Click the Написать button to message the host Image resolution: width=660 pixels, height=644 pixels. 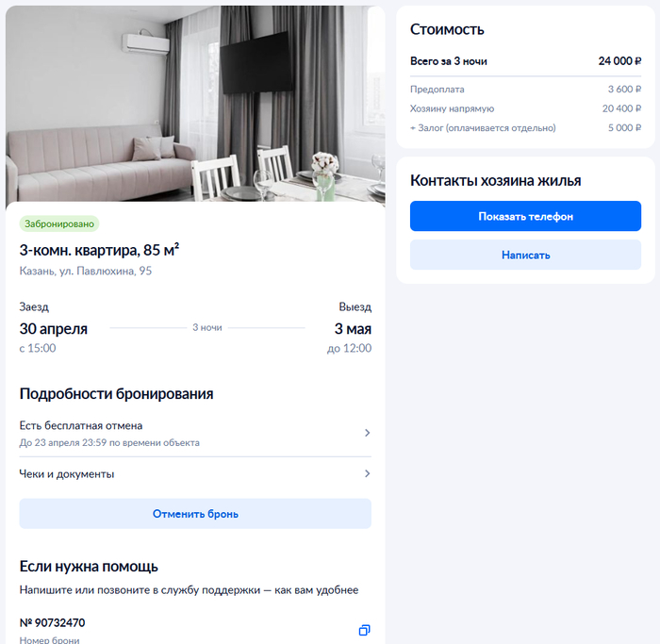tap(525, 255)
